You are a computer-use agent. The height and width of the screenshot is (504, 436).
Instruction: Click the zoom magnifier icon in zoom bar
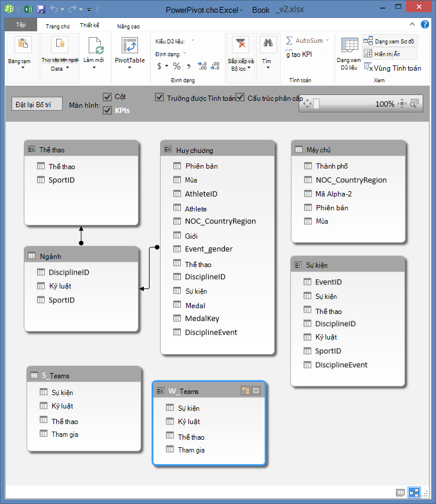[x=414, y=104]
